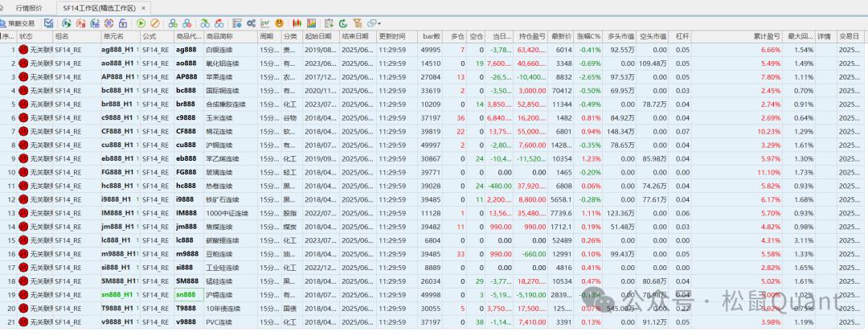Viewport: 868px width, 336px height.
Task: Select the green highlighted sn888_H1 unit cell
Action: 117,294
